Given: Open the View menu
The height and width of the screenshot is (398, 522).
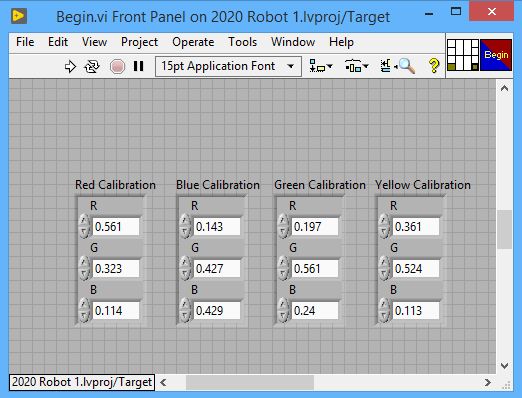Looking at the screenshot, I should pos(94,42).
